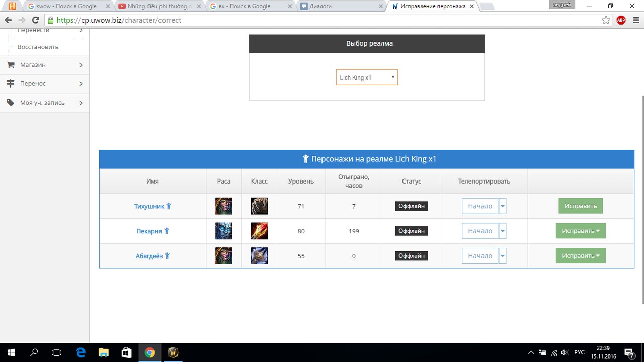This screenshot has width=644, height=362.
Task: Open the teleport dropdown arrow for Тихушник
Action: (503, 206)
